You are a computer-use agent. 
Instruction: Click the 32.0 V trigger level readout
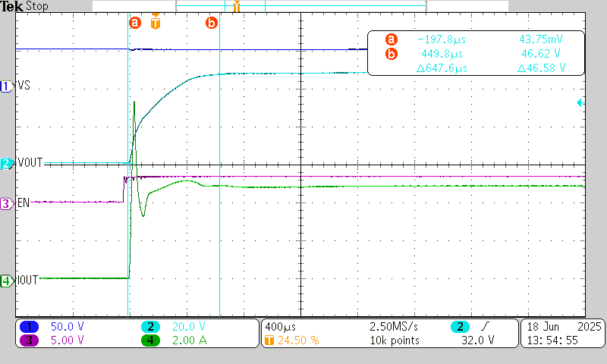coord(479,340)
